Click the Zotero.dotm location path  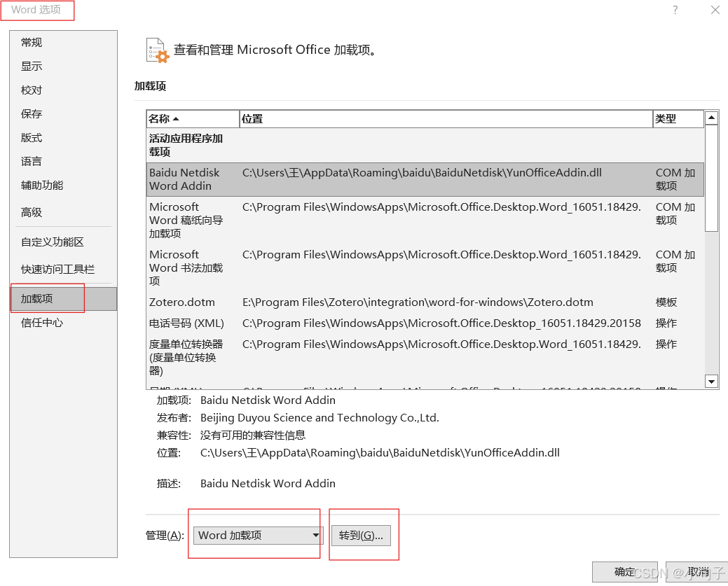point(418,302)
